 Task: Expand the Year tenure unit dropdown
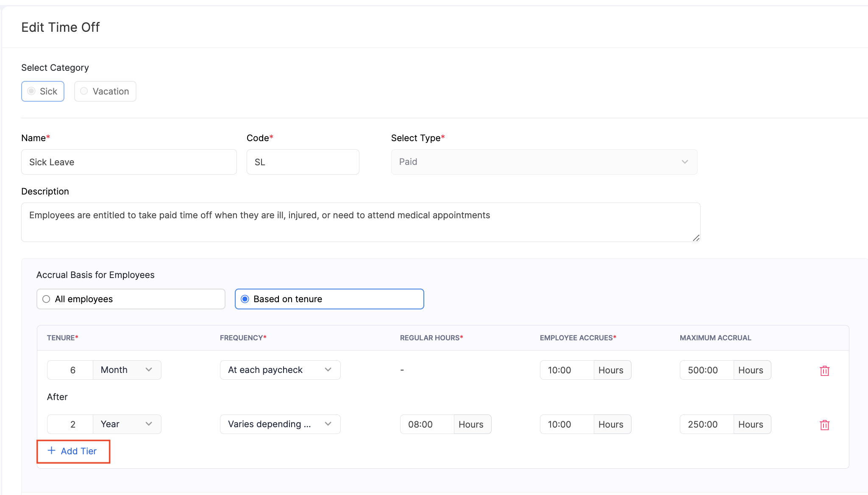[127, 424]
